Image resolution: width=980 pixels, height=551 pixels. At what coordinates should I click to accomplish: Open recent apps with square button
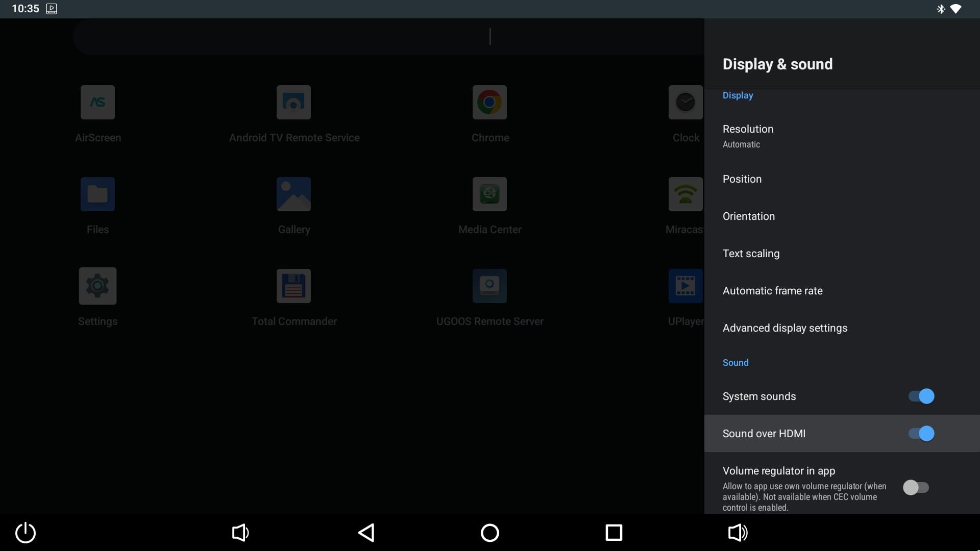[614, 533]
